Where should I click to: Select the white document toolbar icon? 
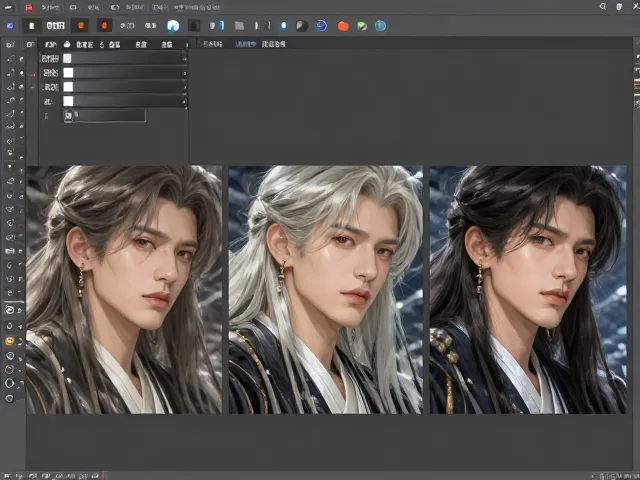[32, 26]
